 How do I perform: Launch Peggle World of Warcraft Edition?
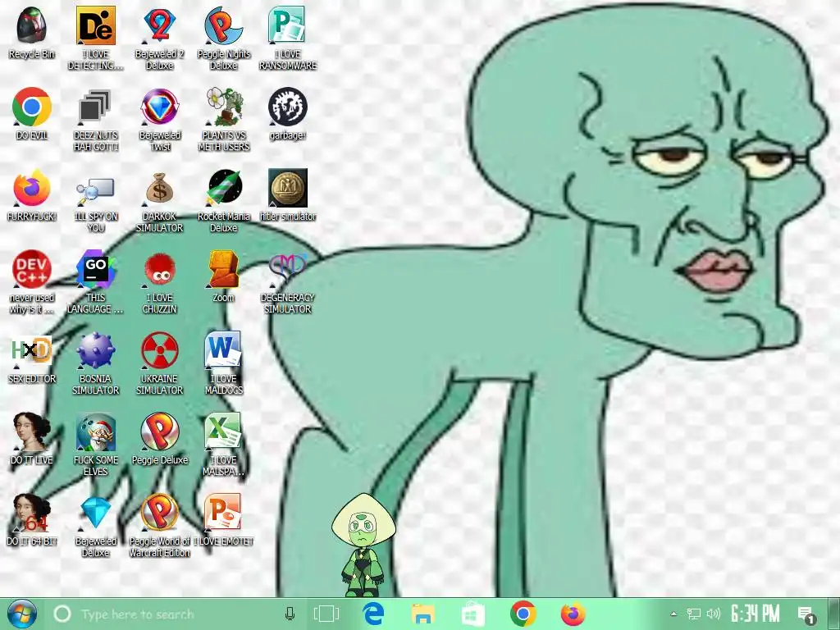(160, 513)
